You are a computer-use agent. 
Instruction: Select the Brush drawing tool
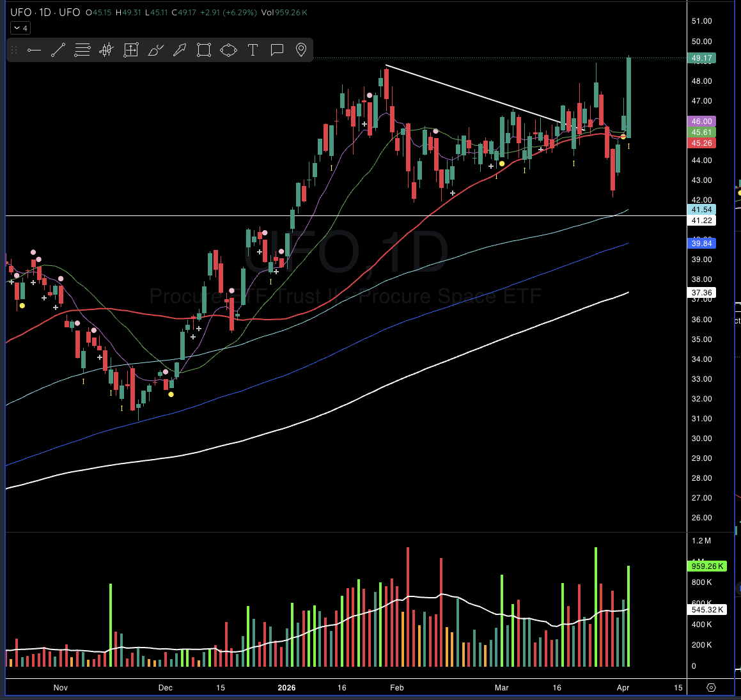155,50
